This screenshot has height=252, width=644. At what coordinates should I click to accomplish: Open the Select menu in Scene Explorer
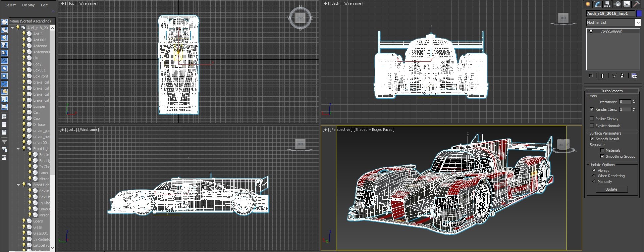[x=11, y=5]
